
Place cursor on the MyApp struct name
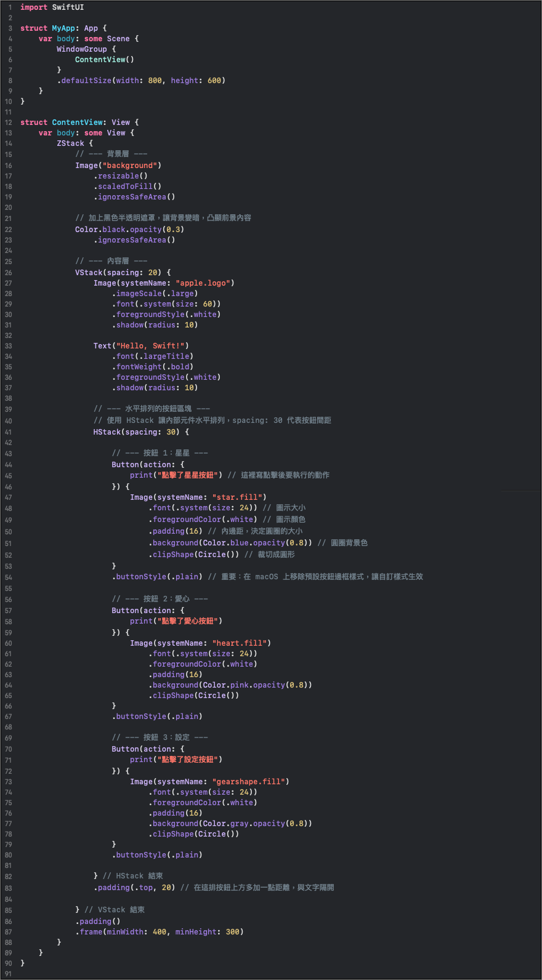click(x=63, y=28)
